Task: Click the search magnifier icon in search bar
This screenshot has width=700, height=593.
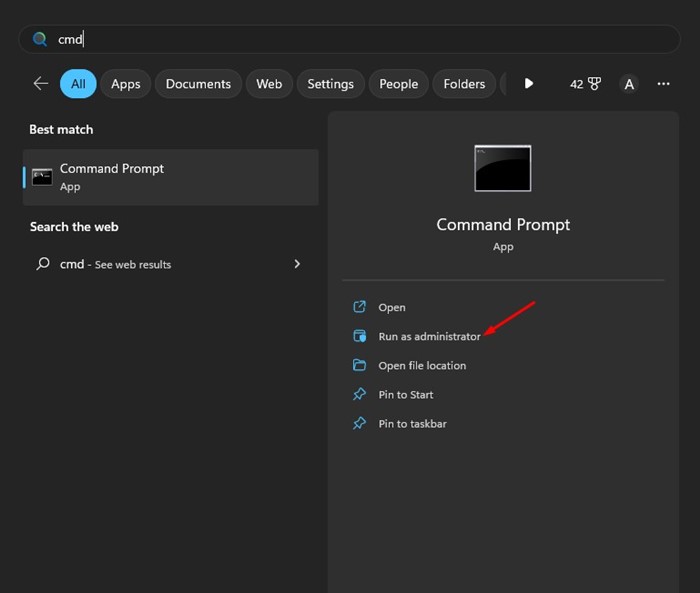Action: pyautogui.click(x=40, y=39)
